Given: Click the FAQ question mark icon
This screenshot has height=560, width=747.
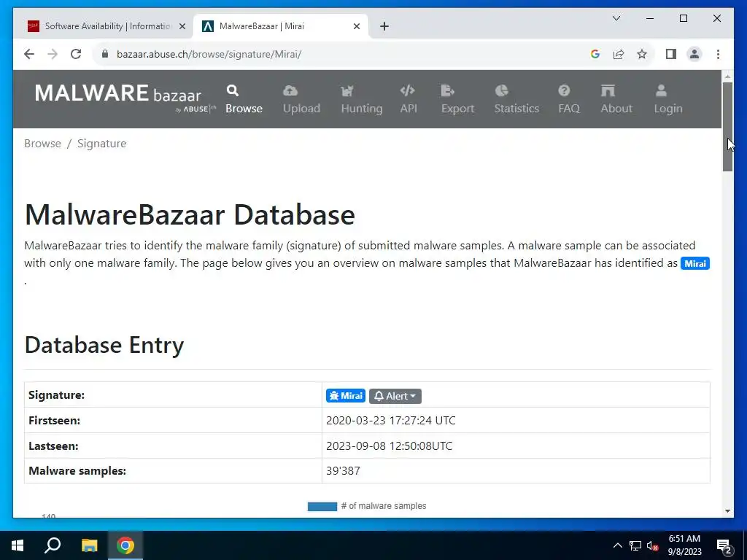Looking at the screenshot, I should point(564,90).
